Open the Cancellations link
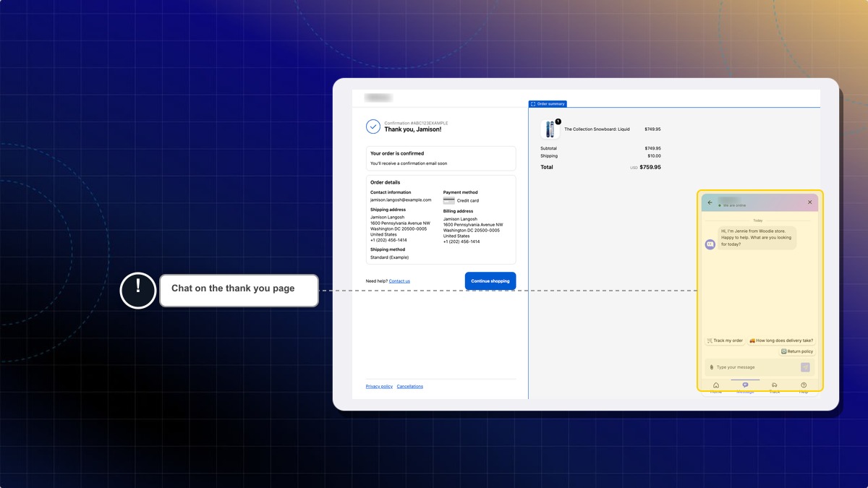Viewport: 868px width, 488px height. pos(410,387)
